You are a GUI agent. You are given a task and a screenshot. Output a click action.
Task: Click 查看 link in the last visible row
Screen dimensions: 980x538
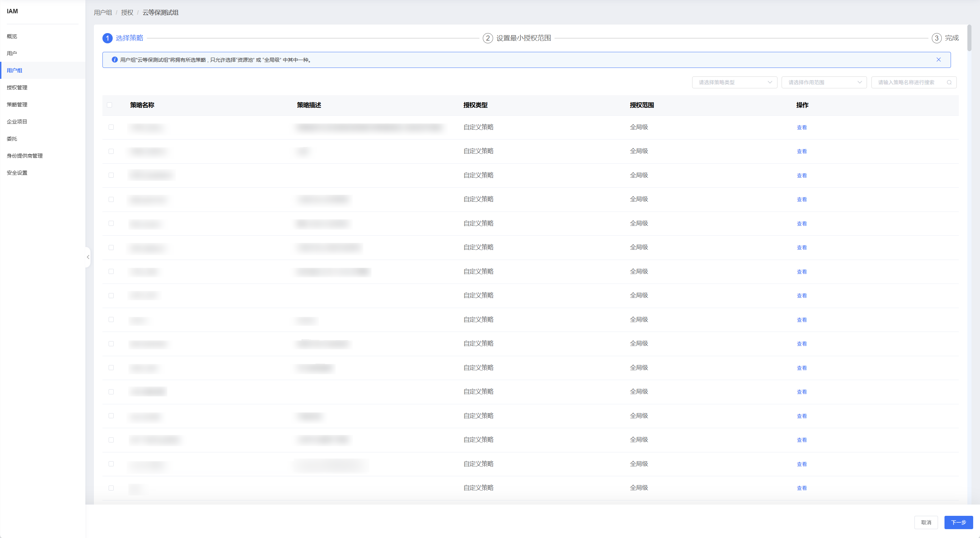coord(801,488)
